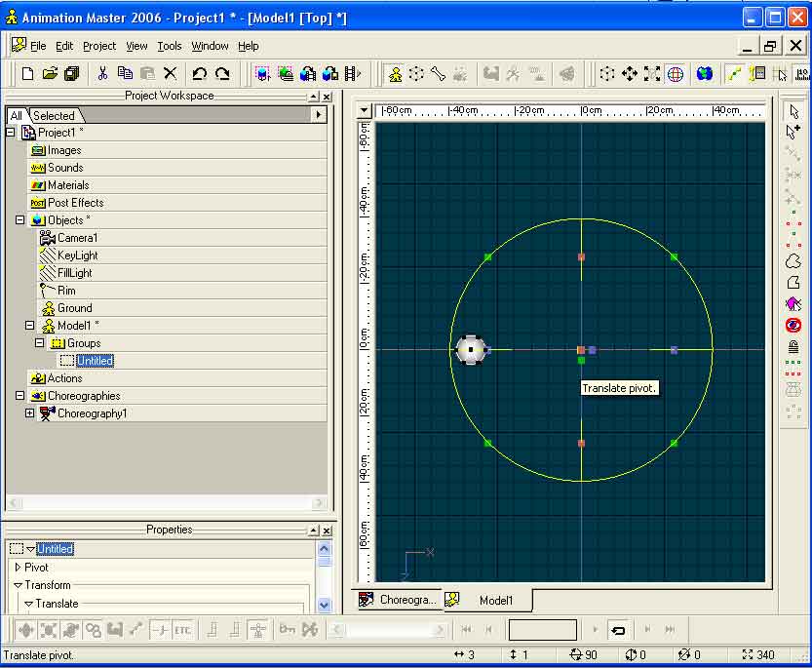Click the Undo arrow icon
The height and width of the screenshot is (668, 812).
click(199, 73)
